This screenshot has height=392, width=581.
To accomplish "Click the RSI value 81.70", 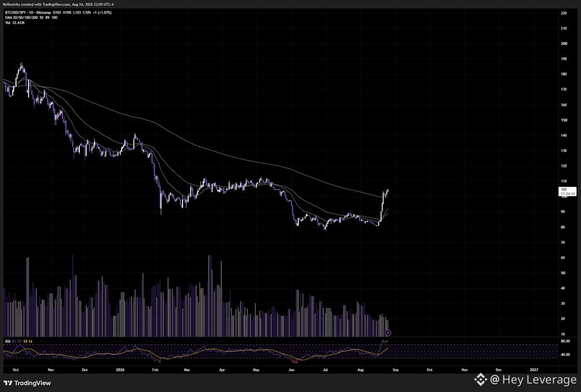I will tap(16, 342).
